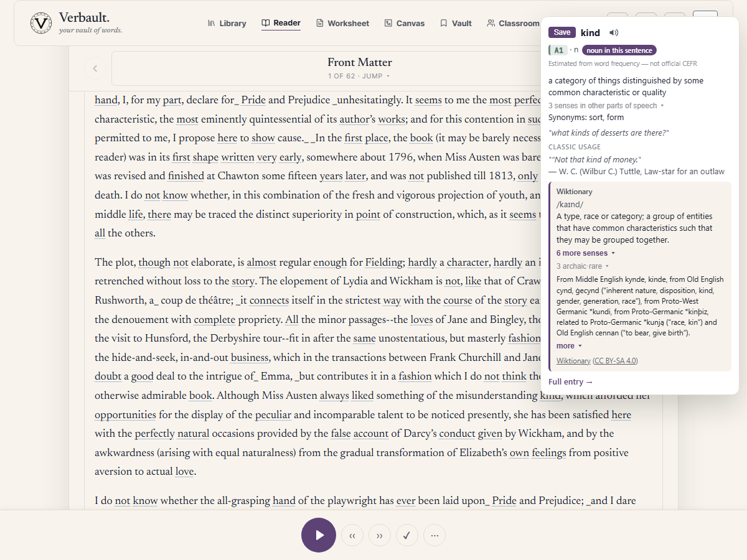Image resolution: width=747 pixels, height=560 pixels.
Task: Click the underlined word 'perfectly'
Action: tap(154, 434)
